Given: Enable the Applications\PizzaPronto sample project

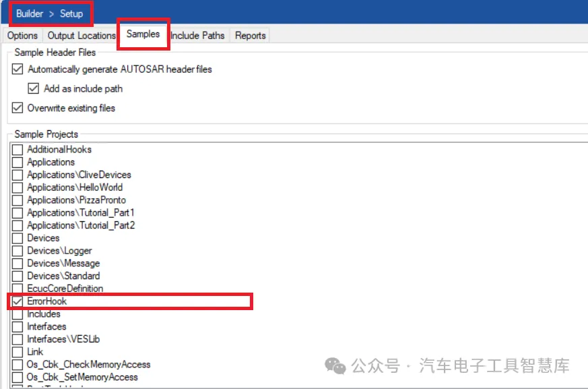Looking at the screenshot, I should tap(17, 200).
